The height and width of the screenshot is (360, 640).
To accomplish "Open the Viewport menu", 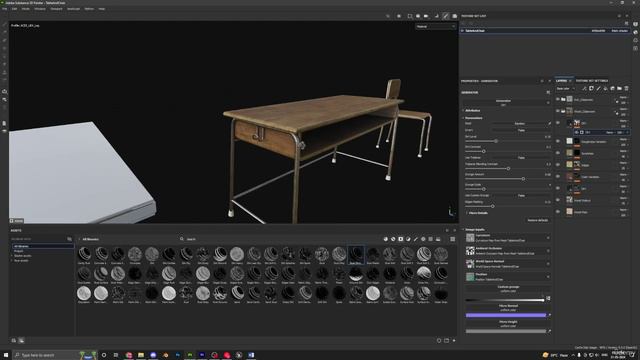I will click(56, 9).
